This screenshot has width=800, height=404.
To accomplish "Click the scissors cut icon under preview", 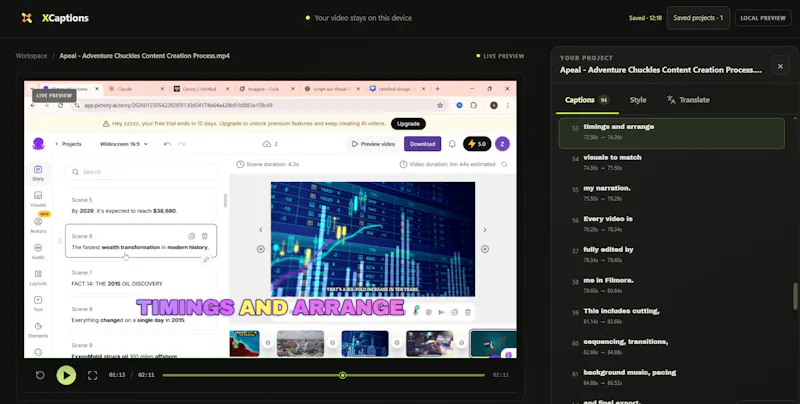I will coord(441,312).
